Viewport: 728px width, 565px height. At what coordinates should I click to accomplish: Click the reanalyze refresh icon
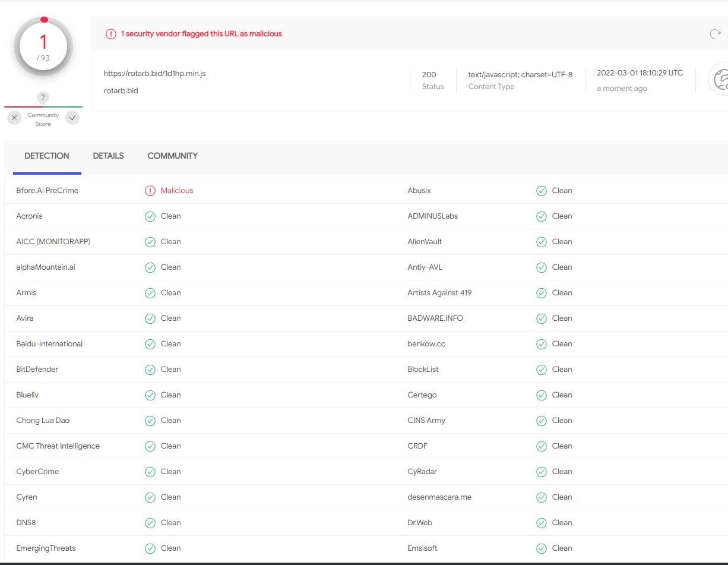tap(715, 34)
